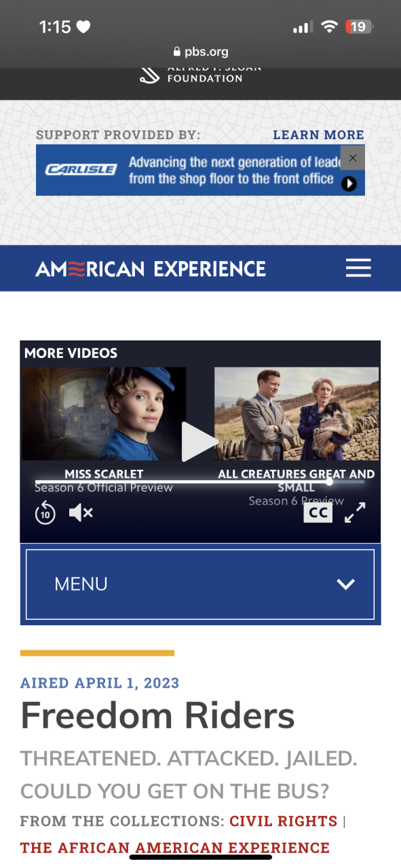Enter fullscreen video mode
This screenshot has width=401, height=868.
coord(355,513)
